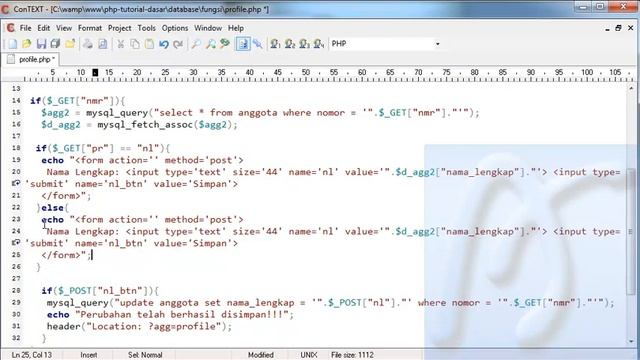Open the View menu
Viewport: 640px width, 360px height.
click(x=64, y=28)
